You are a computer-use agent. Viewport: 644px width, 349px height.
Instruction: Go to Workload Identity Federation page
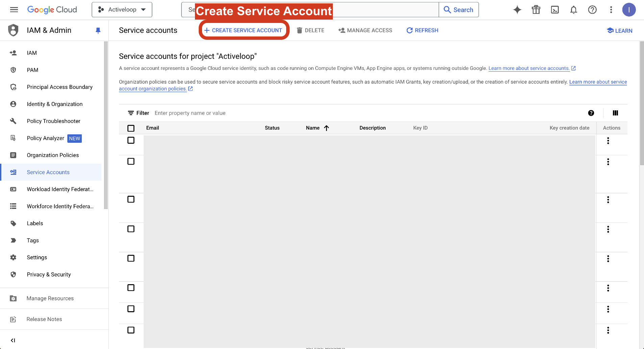click(x=60, y=189)
